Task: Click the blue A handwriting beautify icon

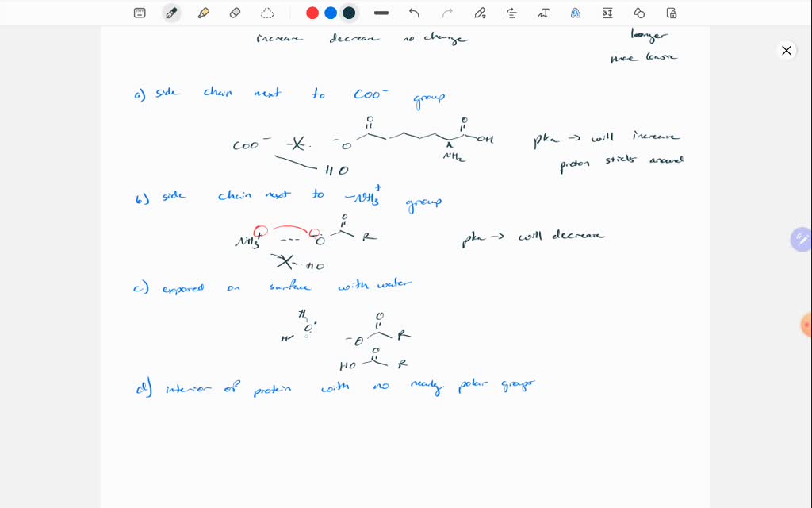Action: [x=575, y=13]
